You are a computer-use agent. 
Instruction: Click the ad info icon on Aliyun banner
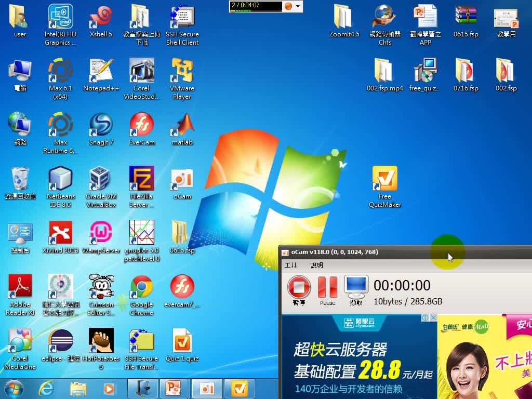(x=425, y=317)
